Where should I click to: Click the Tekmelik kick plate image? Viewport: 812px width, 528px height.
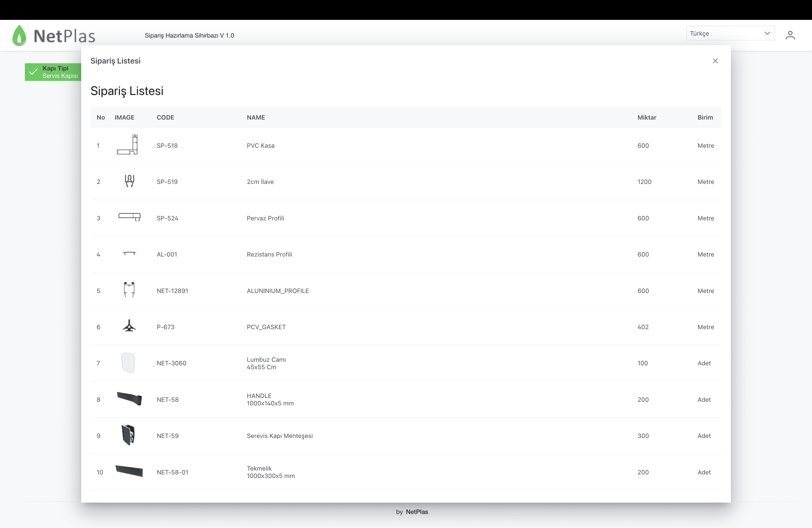coord(129,471)
